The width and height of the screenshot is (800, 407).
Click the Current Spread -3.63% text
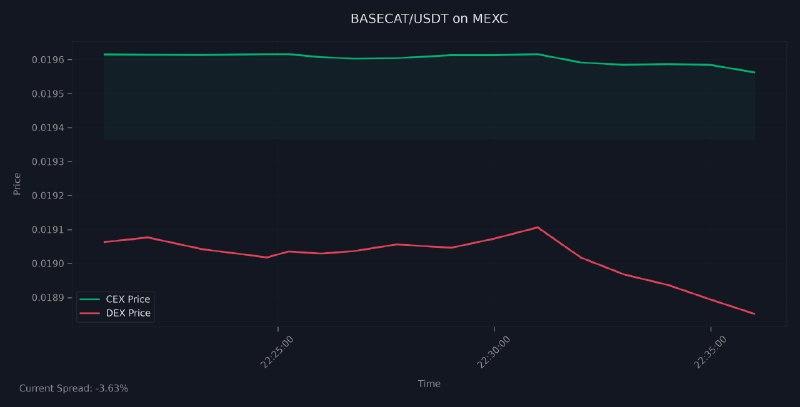(x=73, y=388)
